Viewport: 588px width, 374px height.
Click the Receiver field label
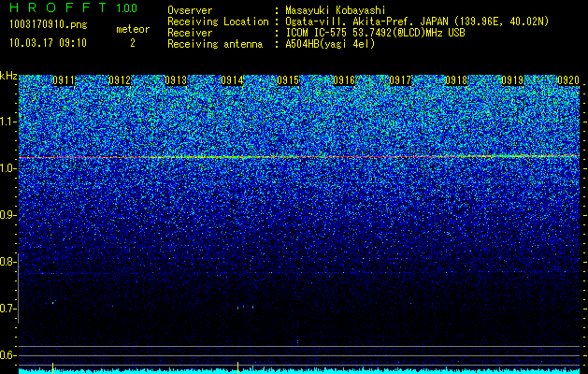[190, 33]
